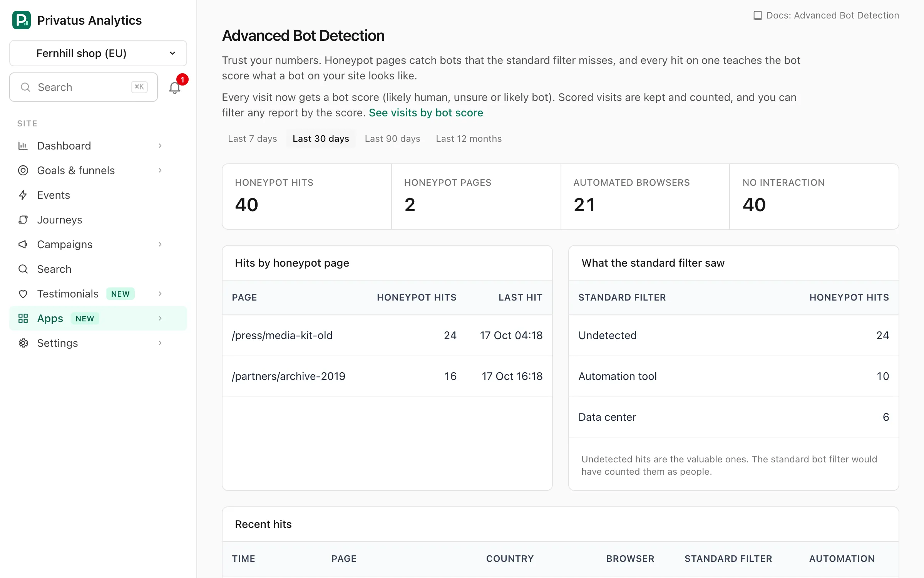Viewport: 924px width, 578px height.
Task: Click the Automated Browsers stat card
Action: click(645, 197)
